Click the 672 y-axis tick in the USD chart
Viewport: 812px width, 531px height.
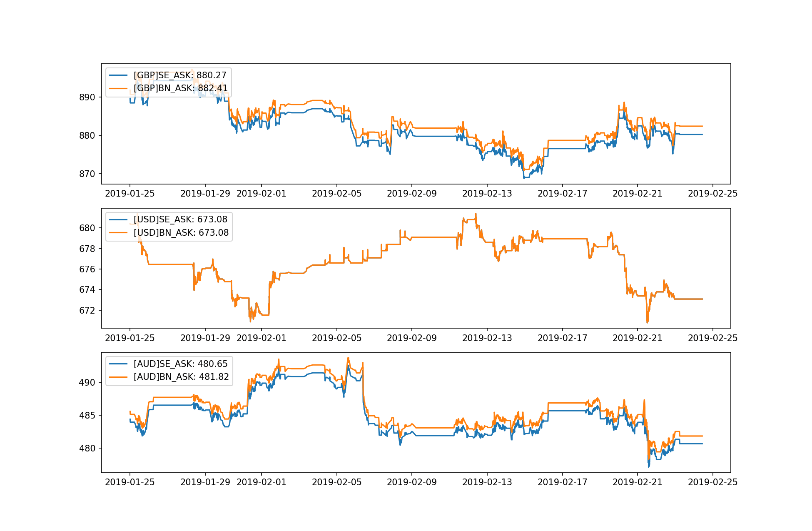[87, 311]
